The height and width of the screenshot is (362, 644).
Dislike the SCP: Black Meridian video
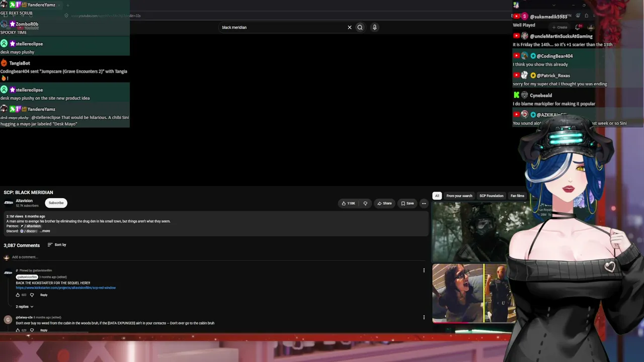[365, 203]
